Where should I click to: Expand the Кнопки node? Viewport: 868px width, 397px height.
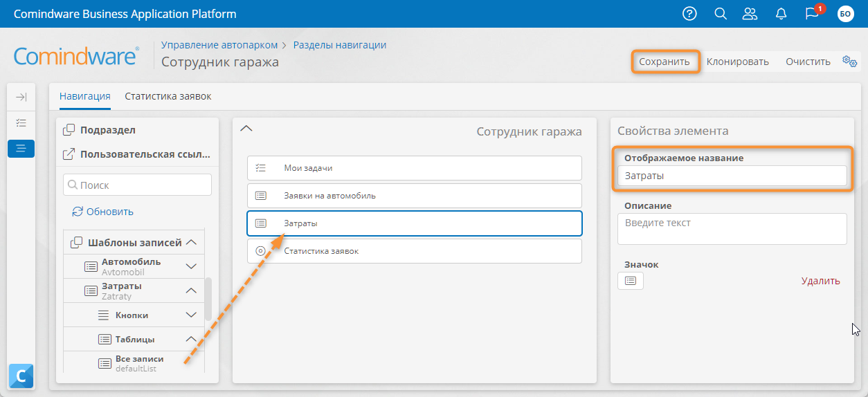192,315
